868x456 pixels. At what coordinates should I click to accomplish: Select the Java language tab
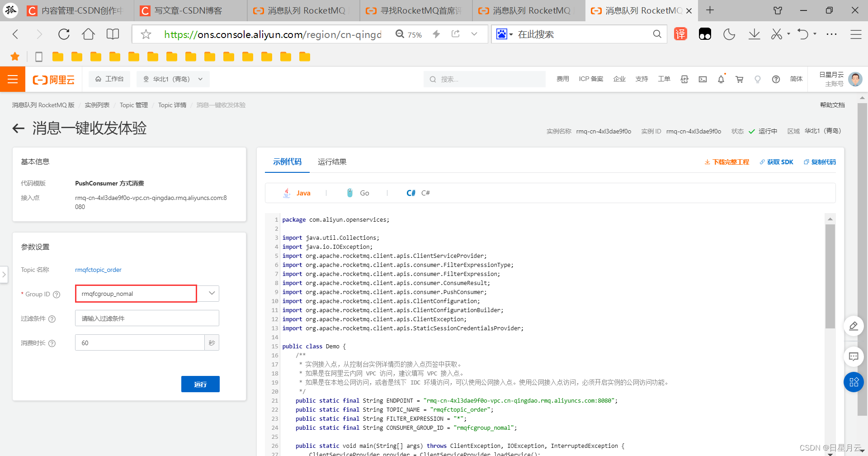[x=297, y=193]
